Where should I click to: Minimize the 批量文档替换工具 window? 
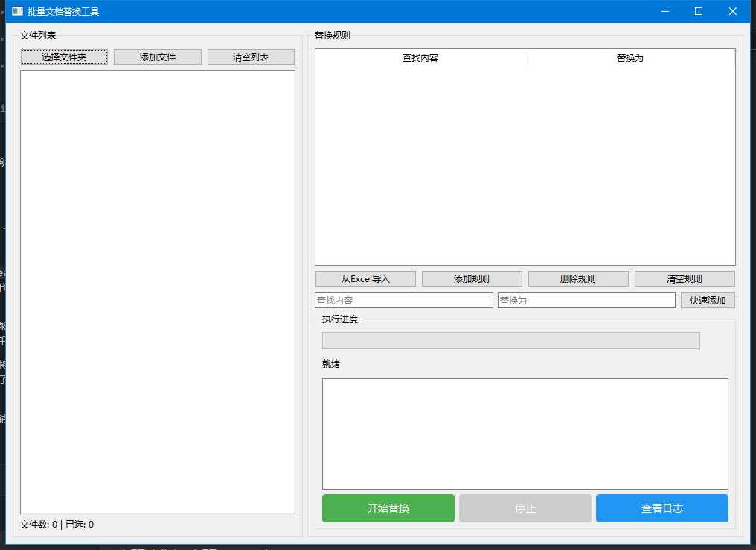[665, 11]
